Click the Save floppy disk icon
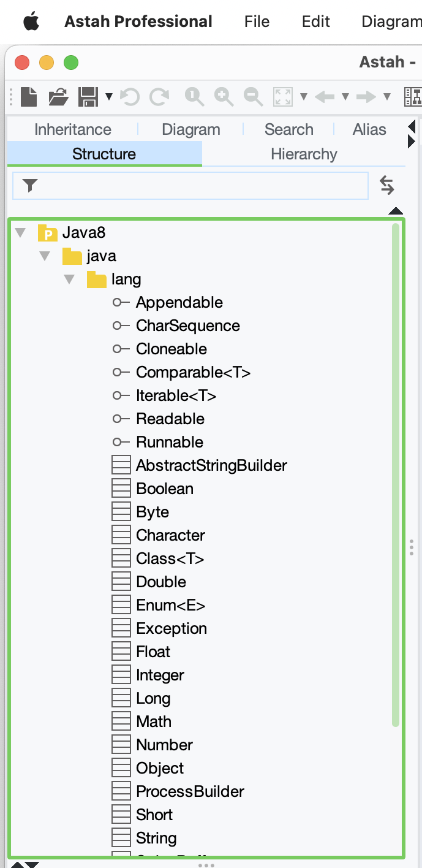Image resolution: width=422 pixels, height=868 pixels. tap(88, 96)
